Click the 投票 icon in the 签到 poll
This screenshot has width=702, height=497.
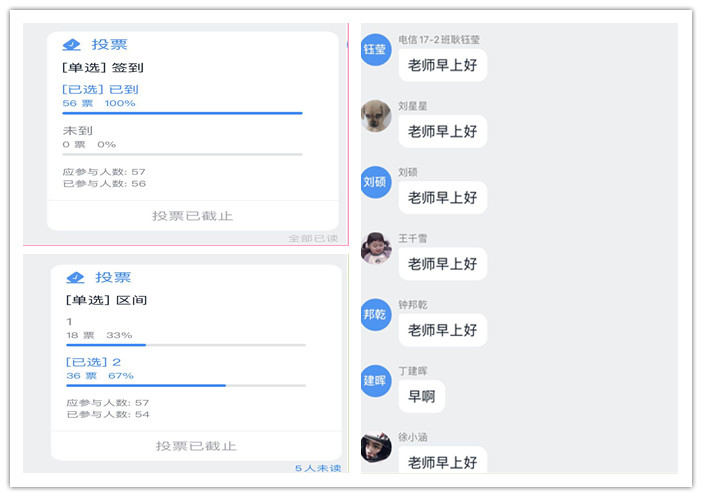71,44
